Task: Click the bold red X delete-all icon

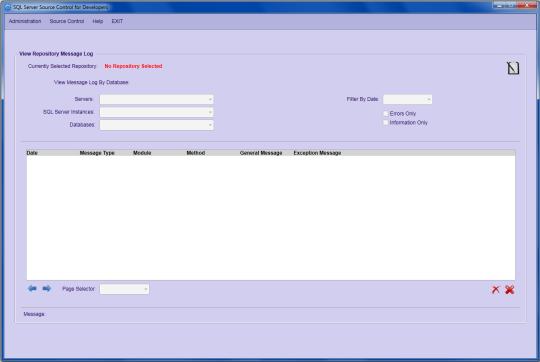Action: (510, 290)
